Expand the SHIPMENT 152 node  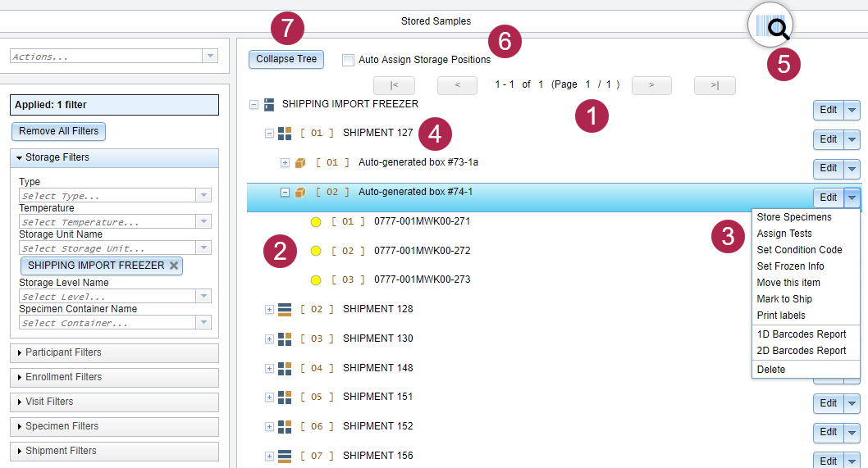click(x=269, y=426)
